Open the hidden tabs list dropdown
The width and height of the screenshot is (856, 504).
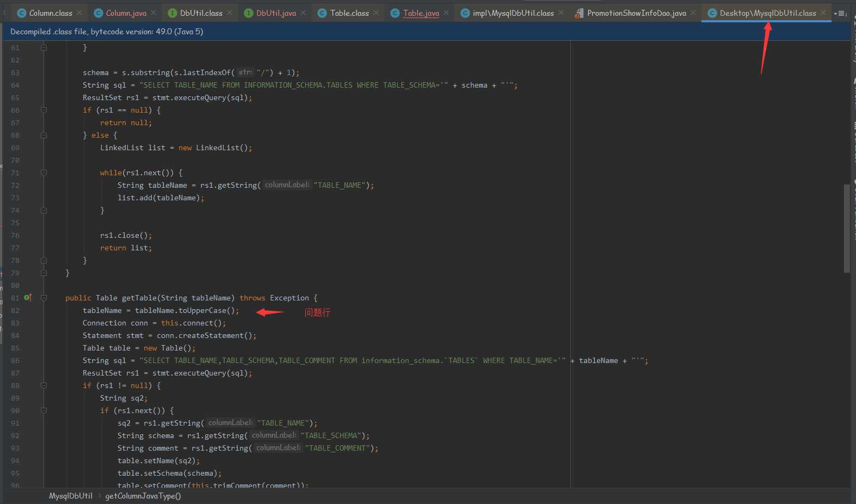click(x=841, y=13)
